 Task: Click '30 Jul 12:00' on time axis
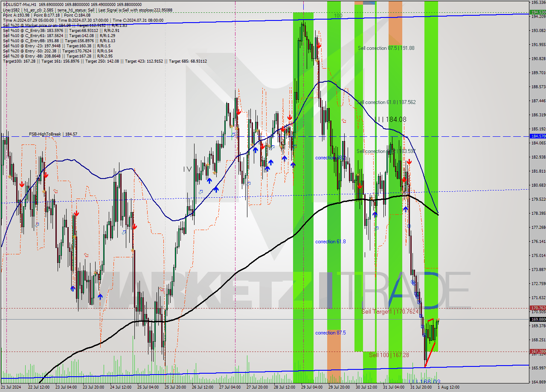coord(366,387)
